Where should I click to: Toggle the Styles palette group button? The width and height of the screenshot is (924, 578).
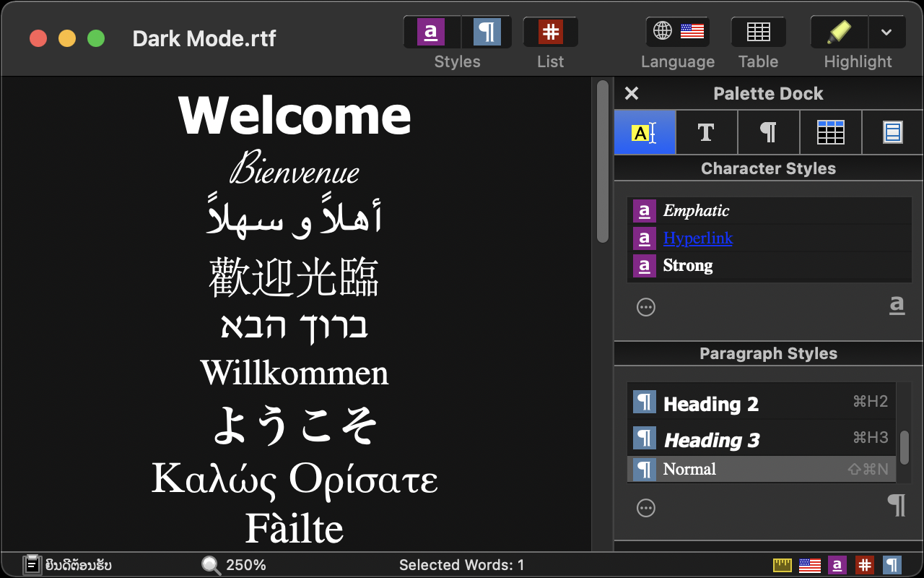(645, 133)
